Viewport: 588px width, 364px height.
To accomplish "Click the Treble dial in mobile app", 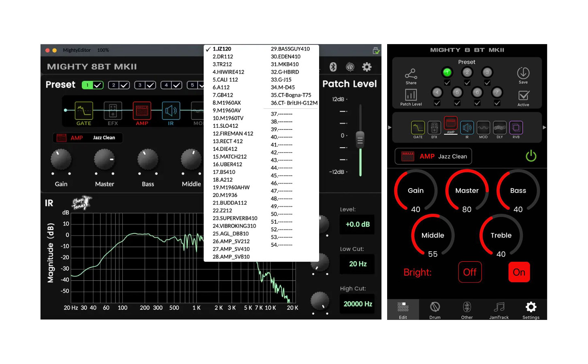I will (x=501, y=235).
